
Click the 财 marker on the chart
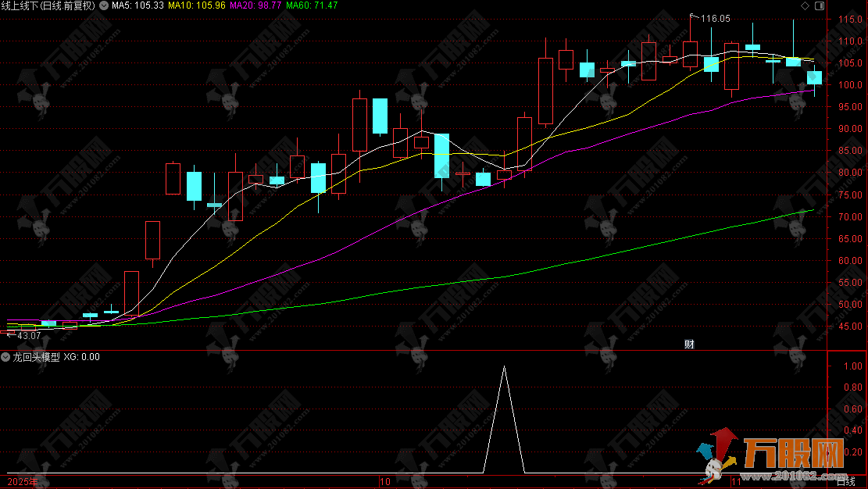[x=689, y=344]
